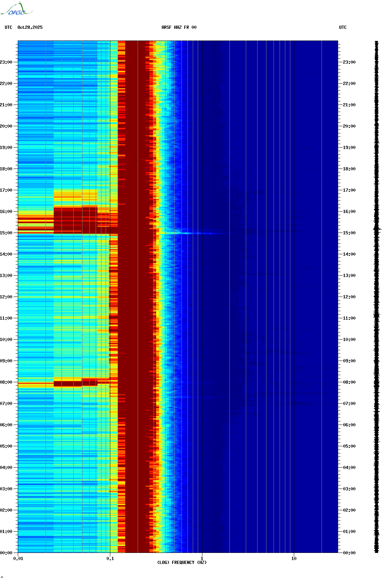This screenshot has height=581, width=392.
Task: Click the UTC label at top right
Action: (343, 27)
